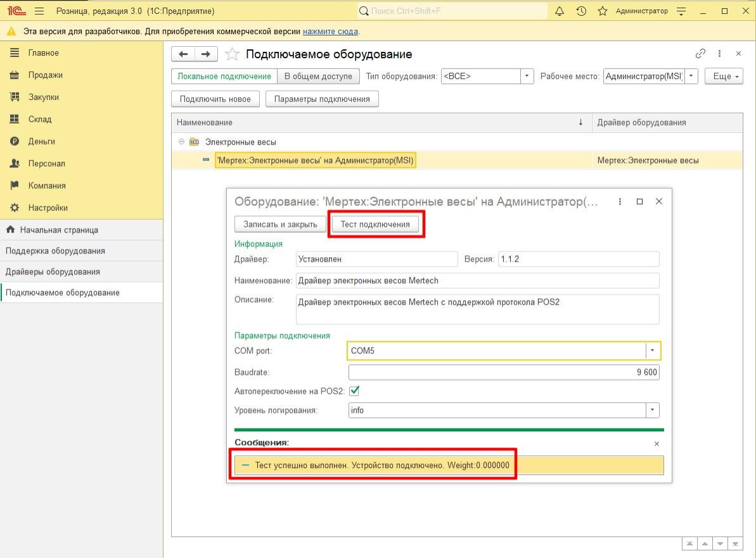Dismiss the messages panel
Screen dimensions: 756x558
657,444
